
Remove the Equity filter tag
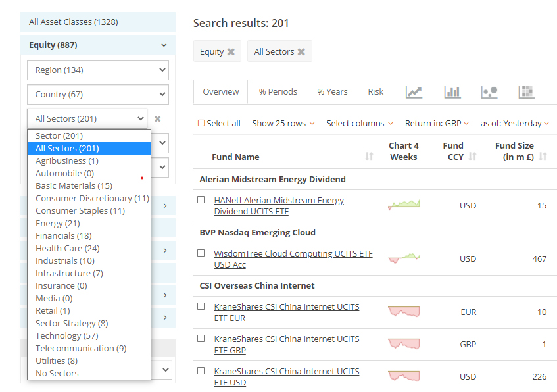point(231,52)
